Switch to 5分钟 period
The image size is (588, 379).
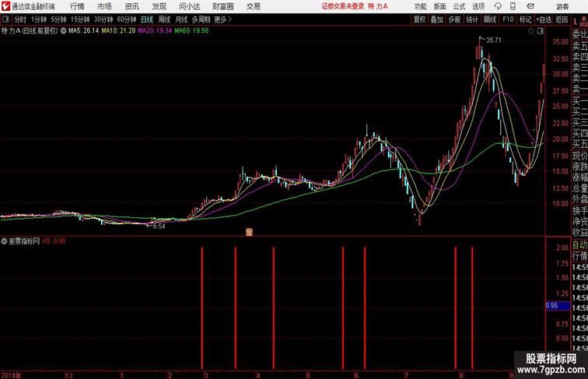click(58, 19)
